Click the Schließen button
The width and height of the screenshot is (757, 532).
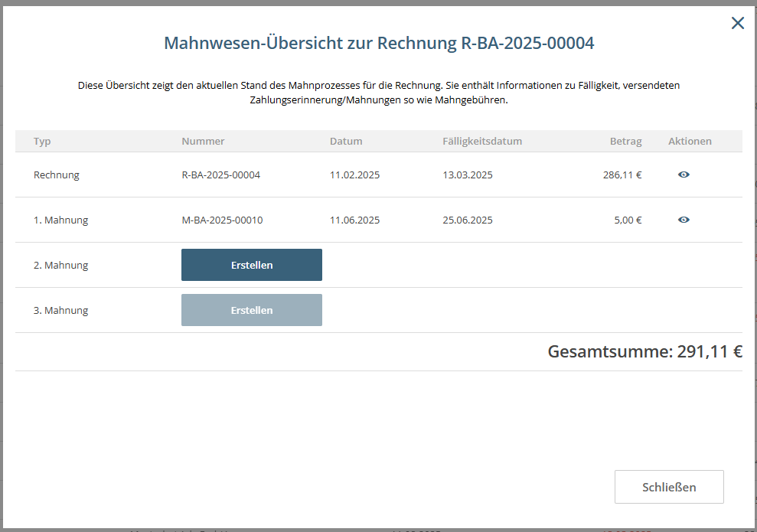(669, 487)
